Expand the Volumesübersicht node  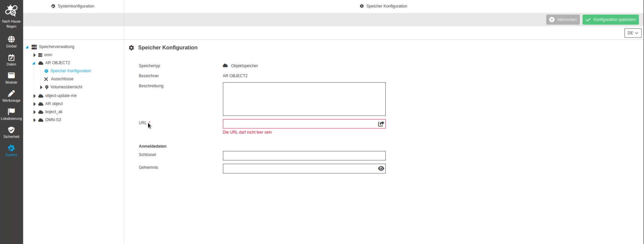point(41,87)
